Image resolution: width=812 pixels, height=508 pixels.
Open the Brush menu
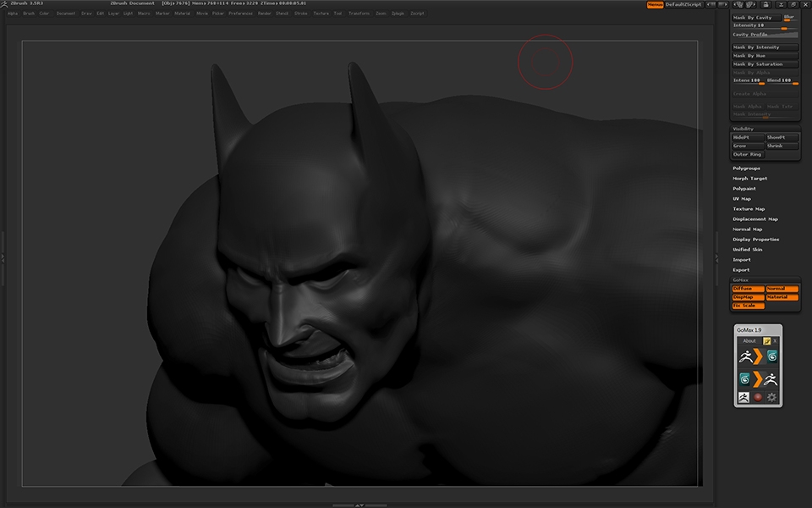(x=29, y=14)
